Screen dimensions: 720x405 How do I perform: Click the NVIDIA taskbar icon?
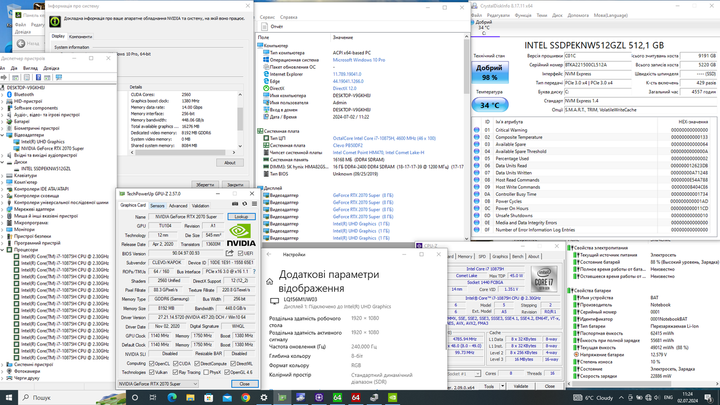(x=392, y=398)
